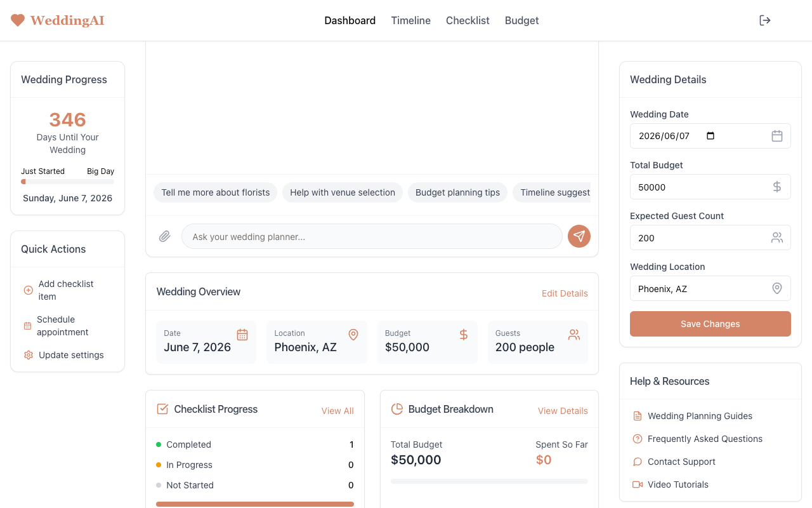Click the WeddingAI heart logo
The width and height of the screenshot is (812, 508).
tap(18, 20)
